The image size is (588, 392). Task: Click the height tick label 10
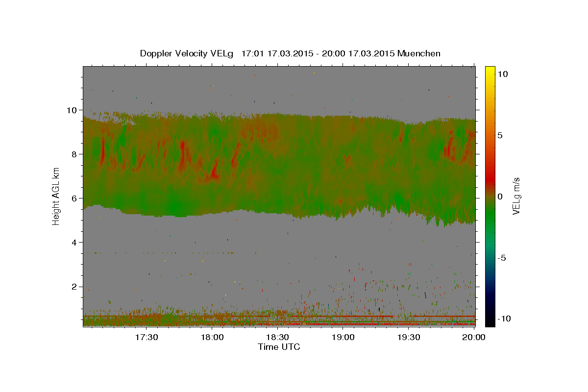[x=73, y=110]
